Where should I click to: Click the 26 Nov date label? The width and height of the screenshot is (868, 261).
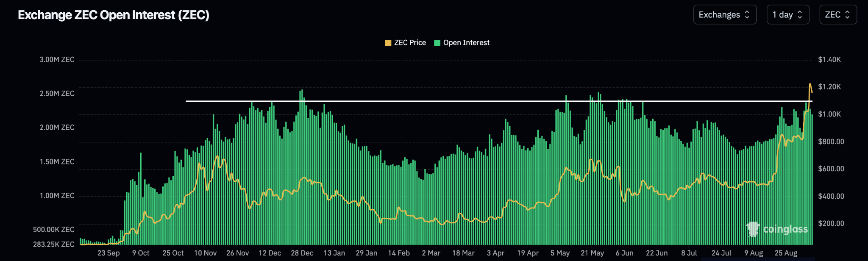pos(237,253)
